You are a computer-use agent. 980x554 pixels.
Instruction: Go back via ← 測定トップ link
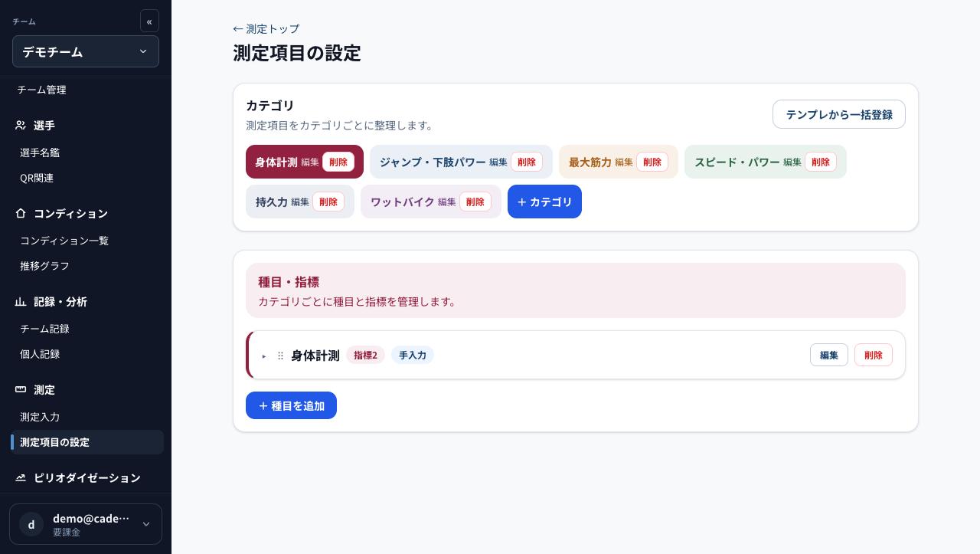(266, 28)
